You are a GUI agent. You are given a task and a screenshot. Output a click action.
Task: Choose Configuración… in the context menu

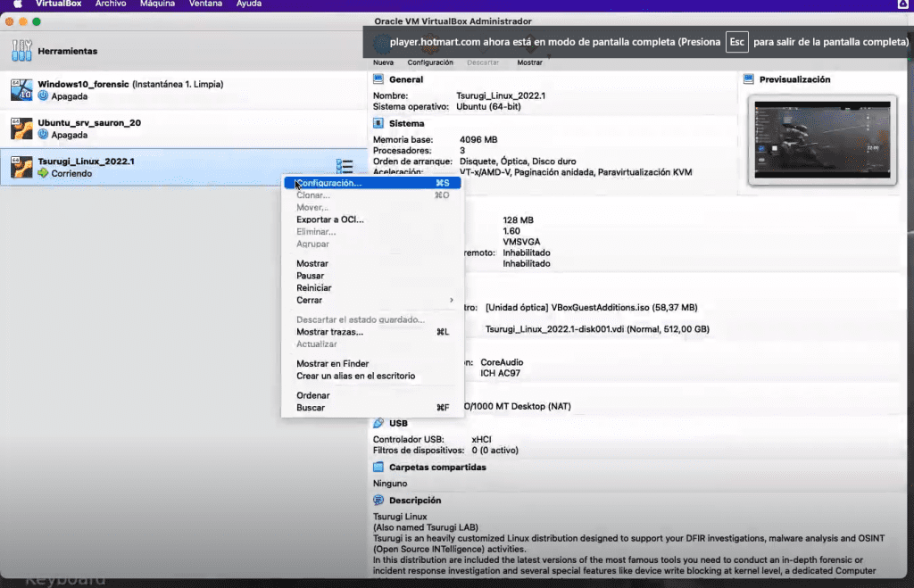(372, 183)
